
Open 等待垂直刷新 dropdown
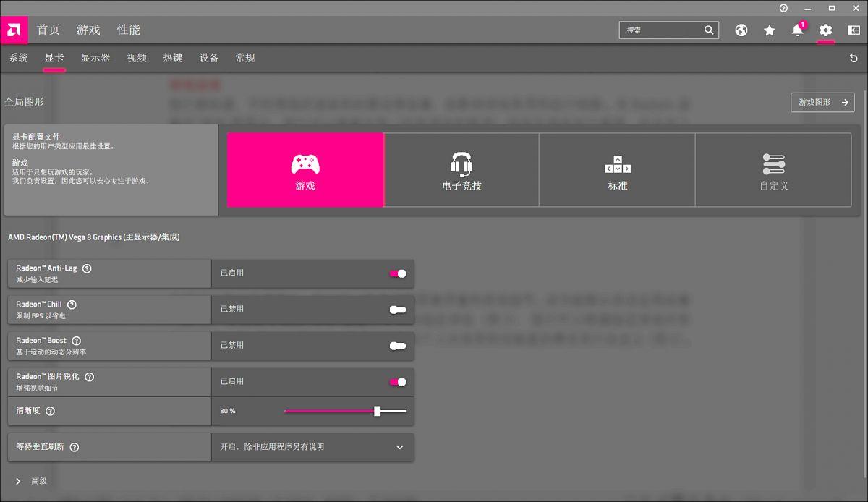click(x=312, y=447)
